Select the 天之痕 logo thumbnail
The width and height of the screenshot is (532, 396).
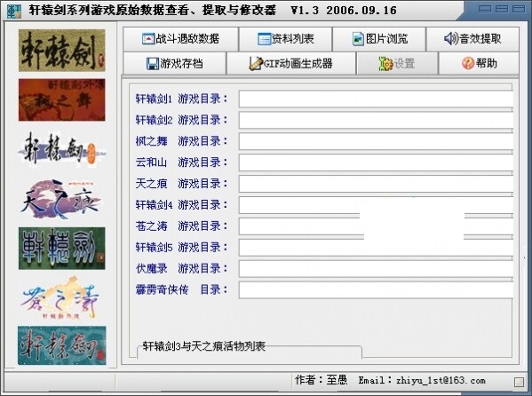pyautogui.click(x=62, y=199)
